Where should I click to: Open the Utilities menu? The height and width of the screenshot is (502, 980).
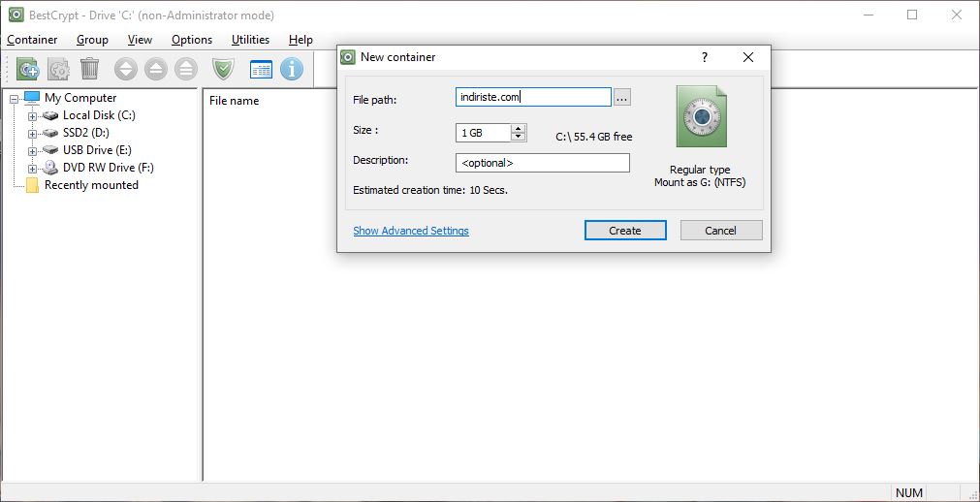point(250,40)
